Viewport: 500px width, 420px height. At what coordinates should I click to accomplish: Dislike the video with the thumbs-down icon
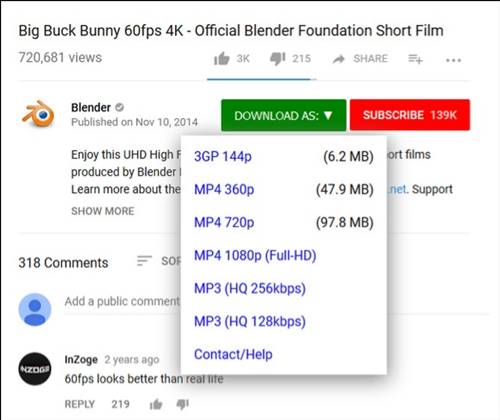[277, 59]
